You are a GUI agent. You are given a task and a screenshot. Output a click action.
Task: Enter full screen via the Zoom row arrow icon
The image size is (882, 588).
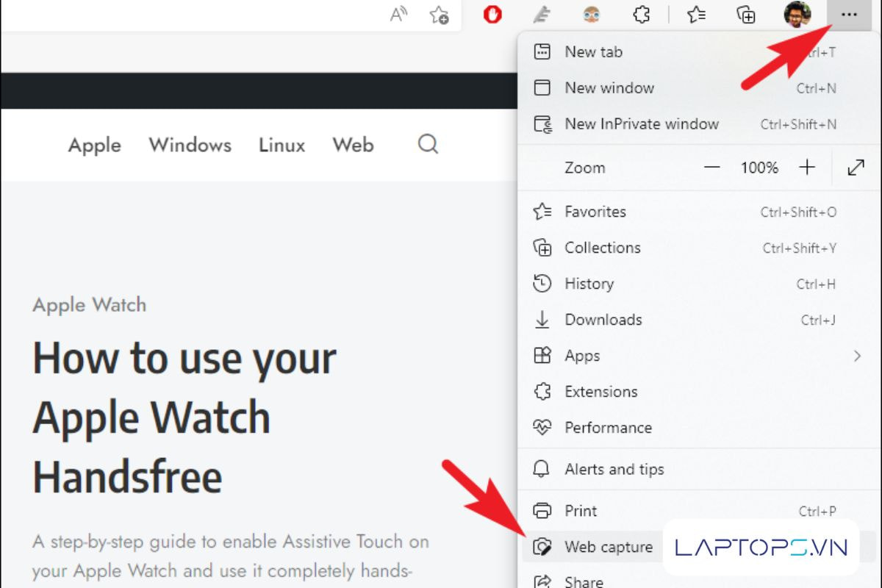pos(856,168)
